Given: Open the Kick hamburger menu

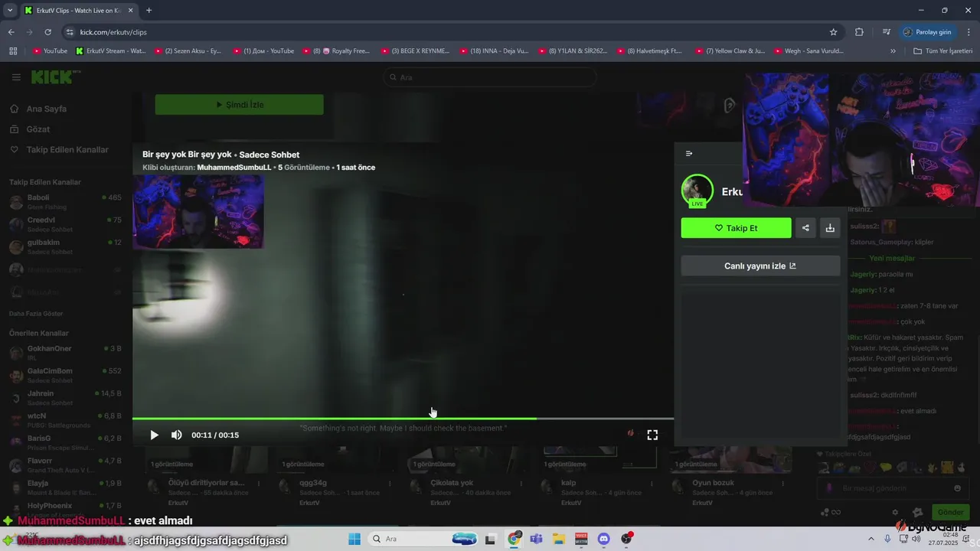Looking at the screenshot, I should pyautogui.click(x=16, y=77).
